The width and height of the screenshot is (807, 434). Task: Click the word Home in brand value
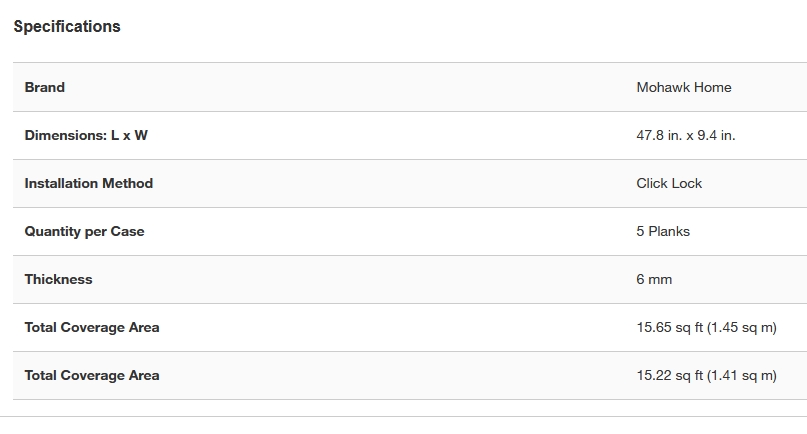(712, 87)
